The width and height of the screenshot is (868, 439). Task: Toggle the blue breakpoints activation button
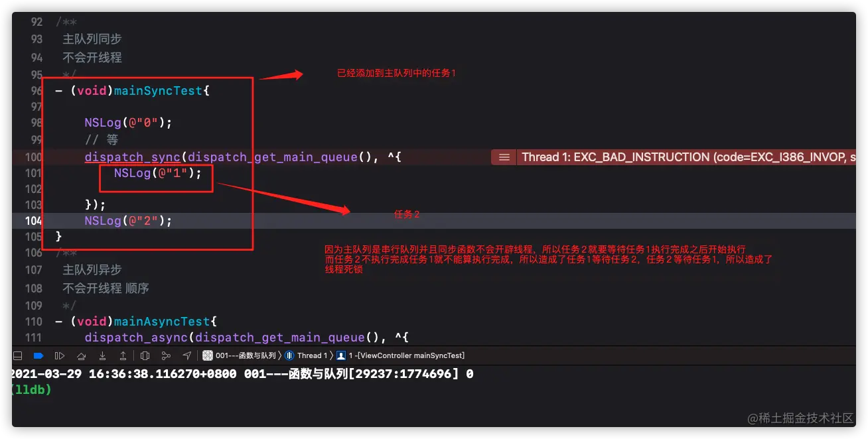click(x=38, y=355)
